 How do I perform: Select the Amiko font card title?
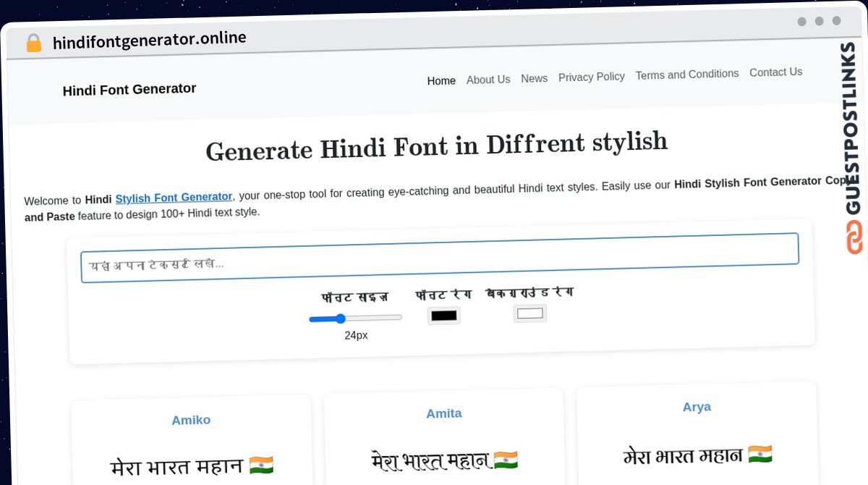191,420
